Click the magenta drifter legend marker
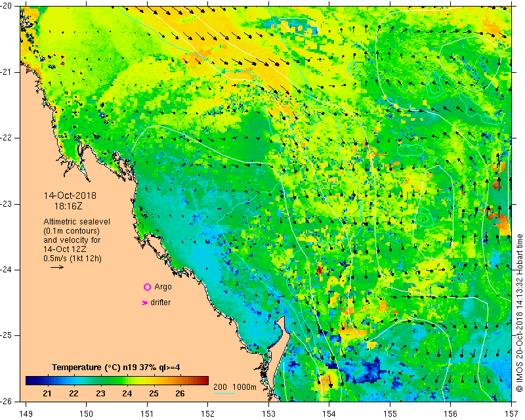This screenshot has height=420, width=525. click(x=145, y=303)
